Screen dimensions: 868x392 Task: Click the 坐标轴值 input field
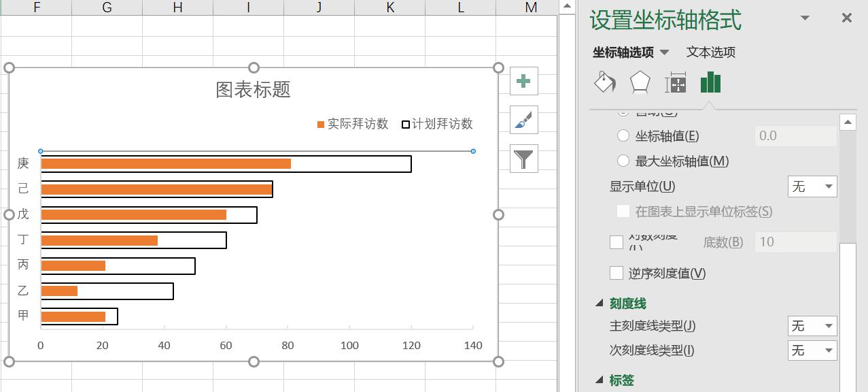(x=796, y=136)
